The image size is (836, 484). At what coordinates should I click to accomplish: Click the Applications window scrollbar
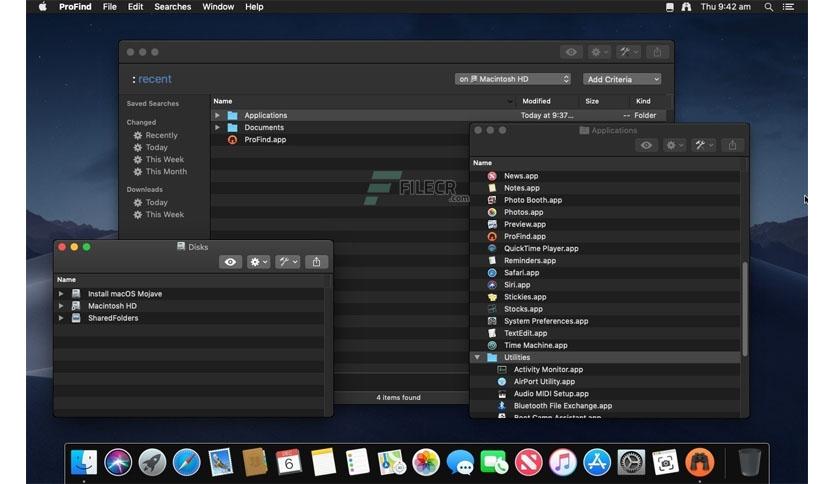tap(745, 309)
